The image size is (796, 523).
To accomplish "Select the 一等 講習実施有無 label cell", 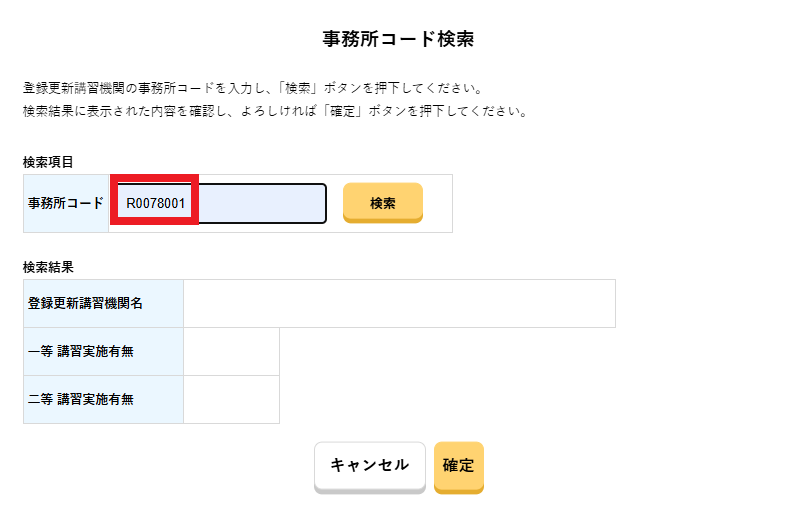I will point(103,351).
